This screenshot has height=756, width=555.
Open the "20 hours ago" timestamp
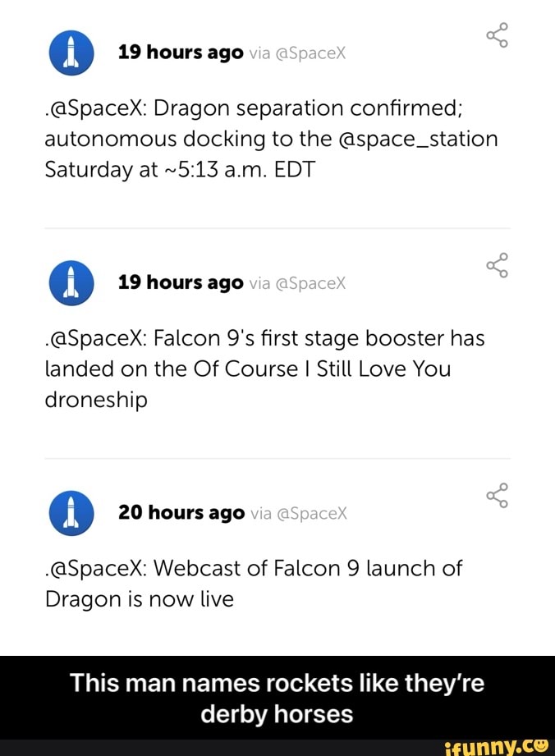click(181, 512)
